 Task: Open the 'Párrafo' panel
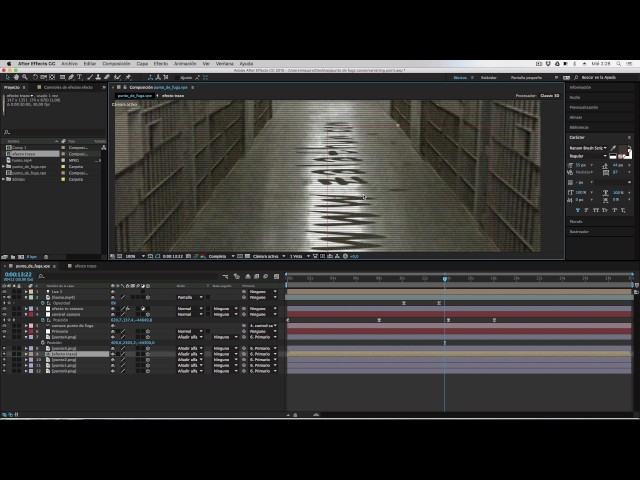tap(576, 222)
